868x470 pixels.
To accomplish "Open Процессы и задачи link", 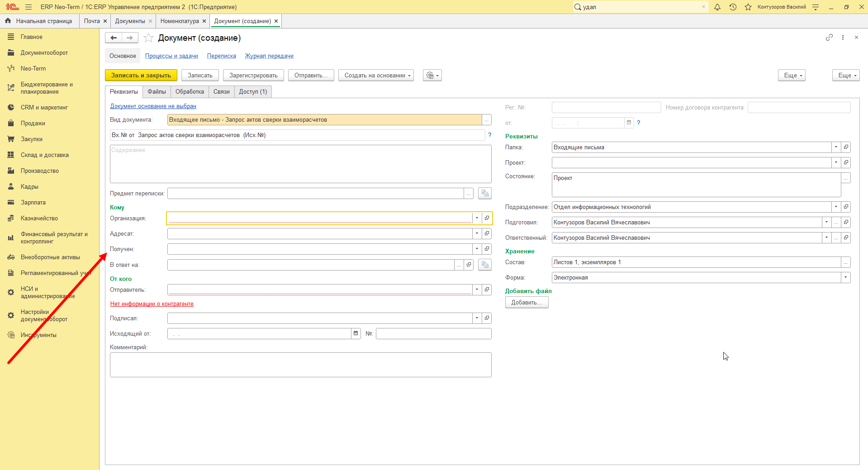I will pyautogui.click(x=171, y=56).
